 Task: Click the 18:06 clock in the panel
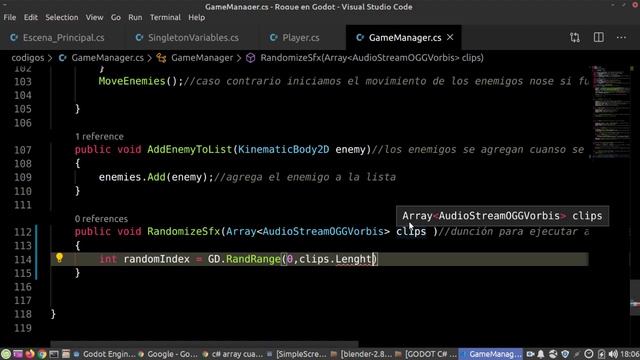coord(630,354)
